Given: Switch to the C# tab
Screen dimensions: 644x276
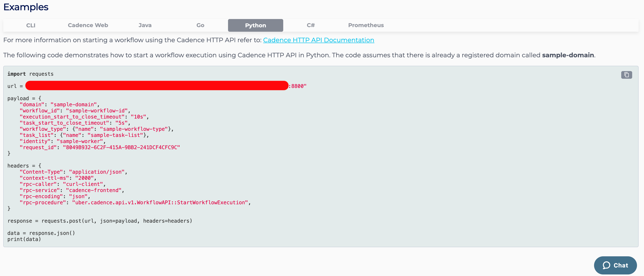Looking at the screenshot, I should 311,25.
